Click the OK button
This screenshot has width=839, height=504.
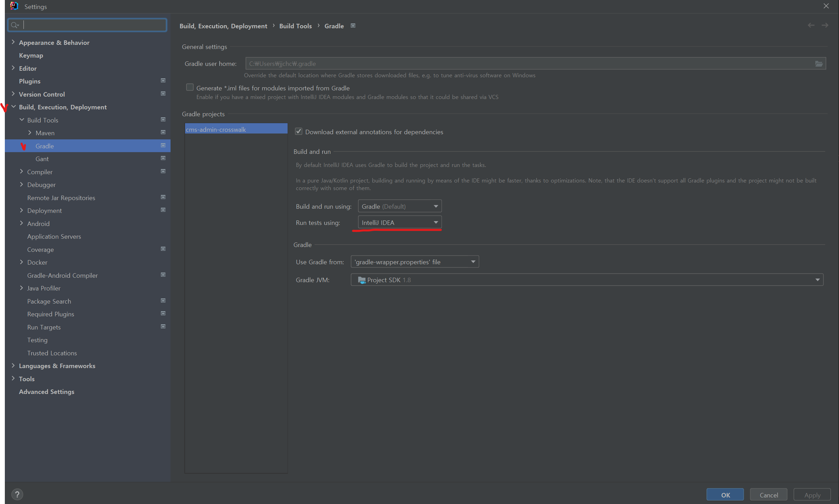pyautogui.click(x=725, y=495)
